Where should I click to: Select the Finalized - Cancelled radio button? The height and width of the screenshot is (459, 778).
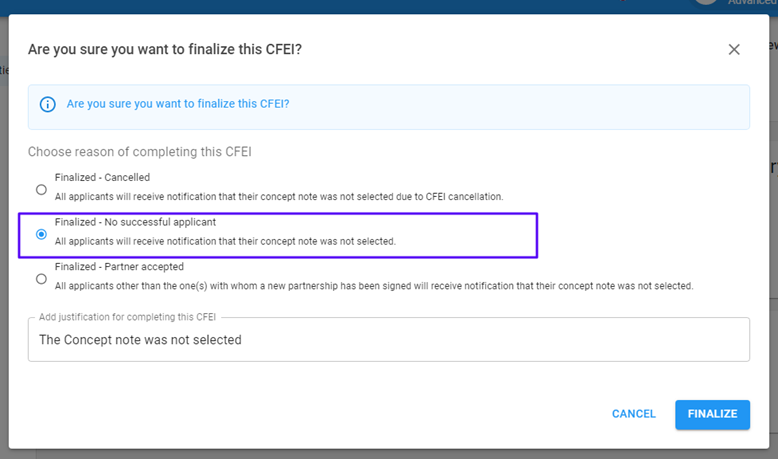pyautogui.click(x=41, y=189)
